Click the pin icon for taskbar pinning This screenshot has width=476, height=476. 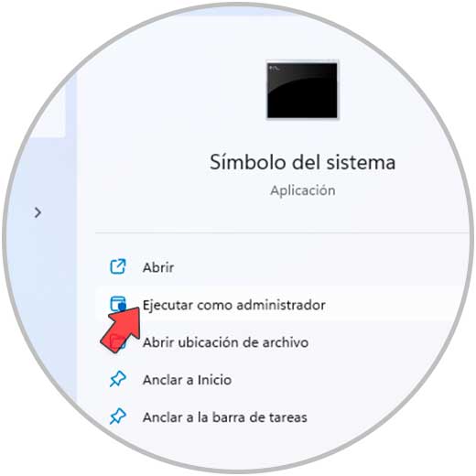[117, 416]
